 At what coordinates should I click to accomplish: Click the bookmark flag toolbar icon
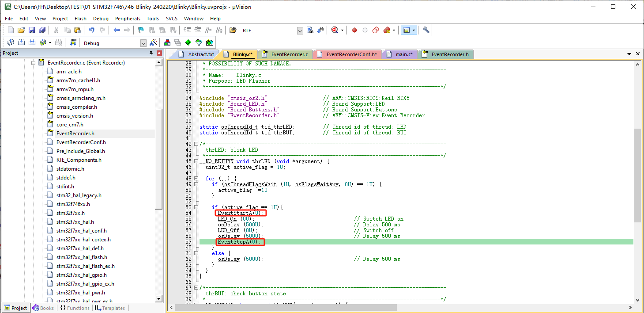[141, 30]
